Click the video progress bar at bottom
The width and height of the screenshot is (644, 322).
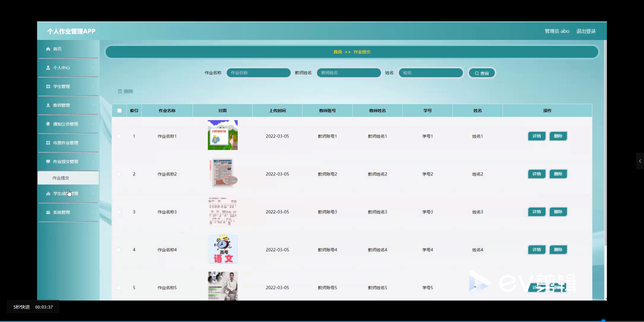pos(322,321)
